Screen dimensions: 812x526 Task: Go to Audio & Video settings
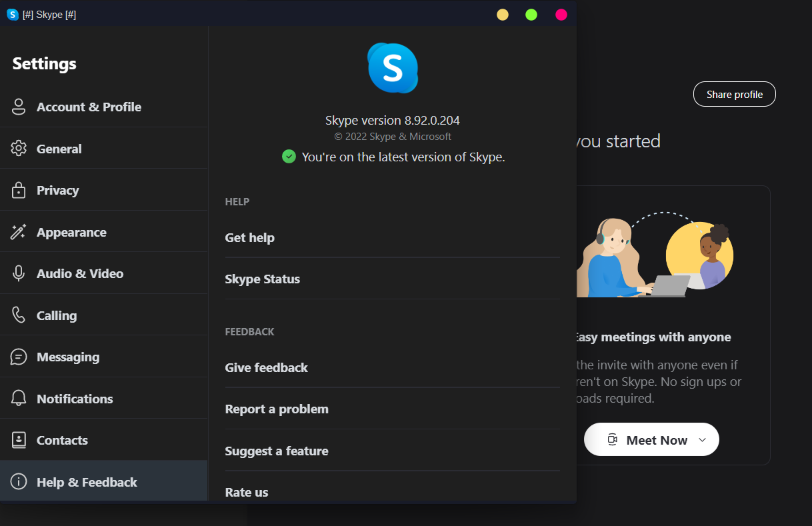click(104, 273)
